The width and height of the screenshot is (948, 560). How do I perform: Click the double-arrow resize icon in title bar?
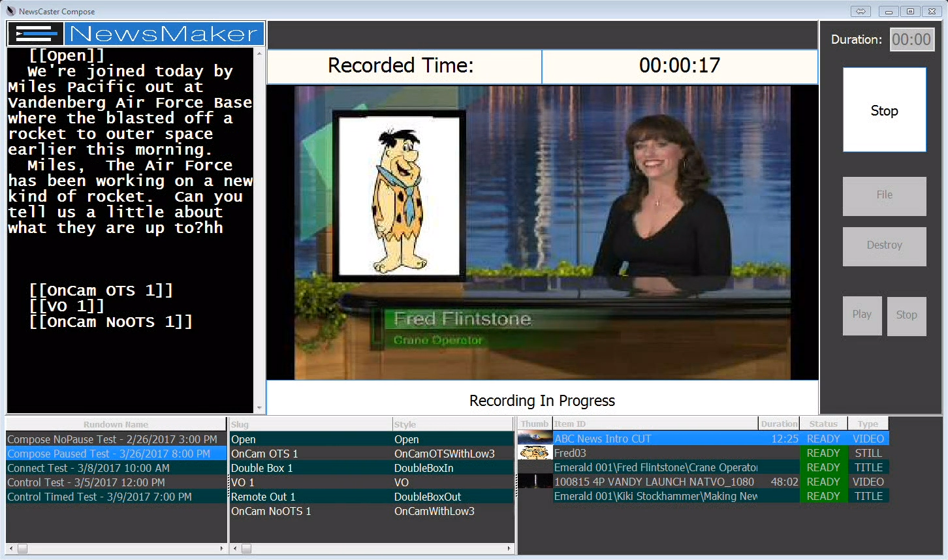point(861,11)
